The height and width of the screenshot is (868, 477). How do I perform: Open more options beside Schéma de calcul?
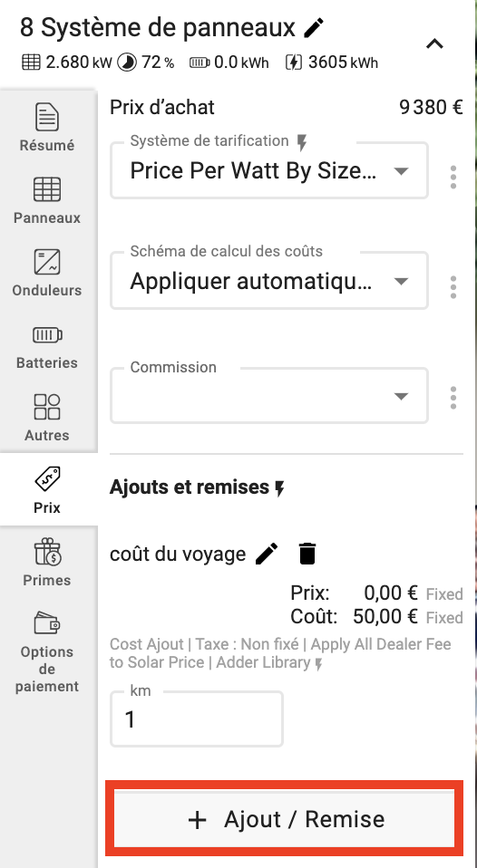click(x=453, y=287)
